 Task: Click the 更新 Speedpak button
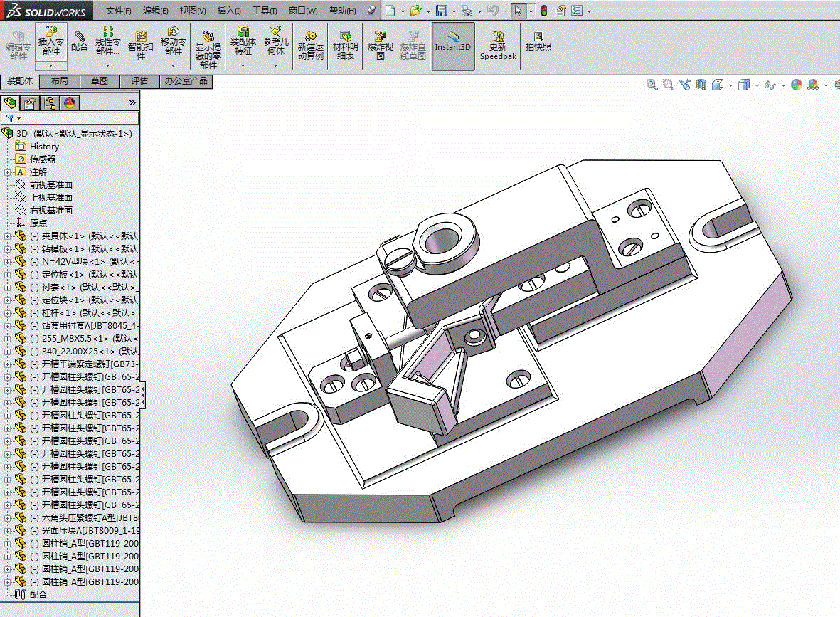pos(498,45)
